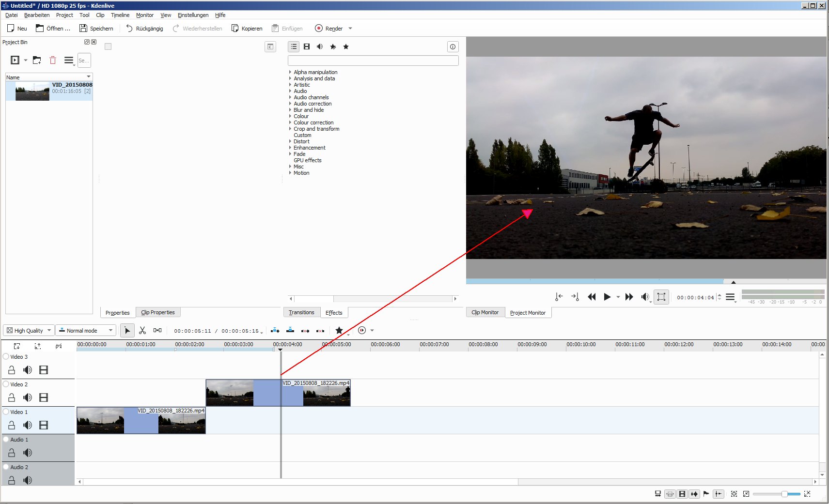Screen dimensions: 829x504
Task: Click the rewind button in monitor
Action: tap(592, 297)
